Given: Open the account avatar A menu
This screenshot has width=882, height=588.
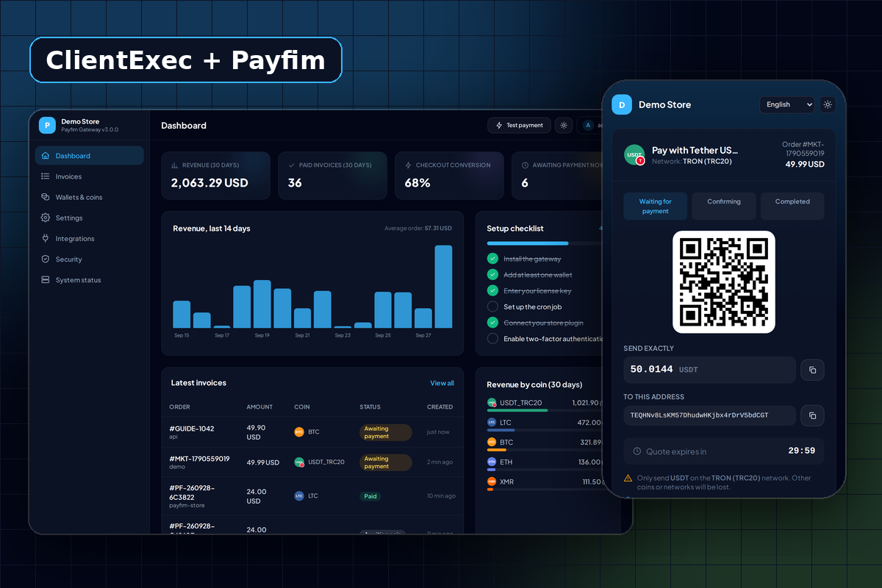Looking at the screenshot, I should (588, 125).
